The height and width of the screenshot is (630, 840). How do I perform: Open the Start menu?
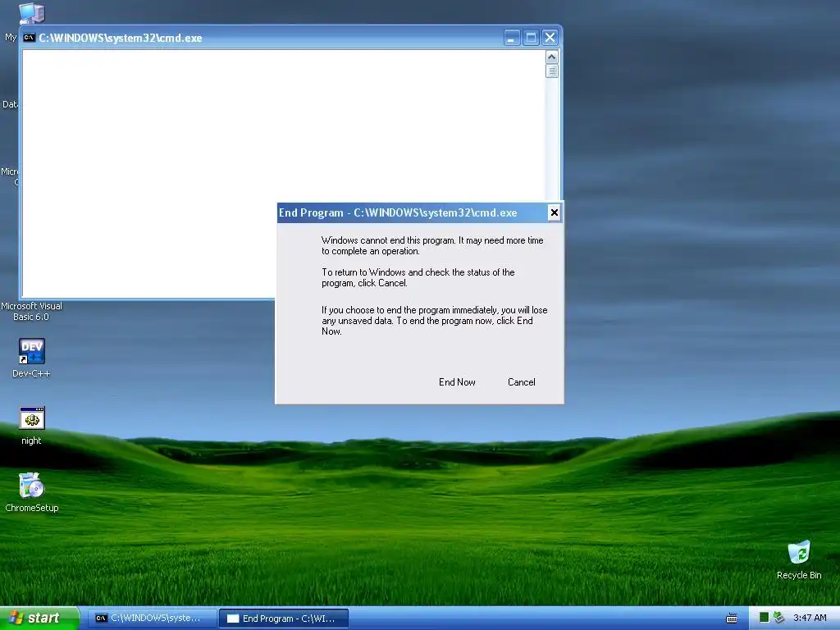39,619
